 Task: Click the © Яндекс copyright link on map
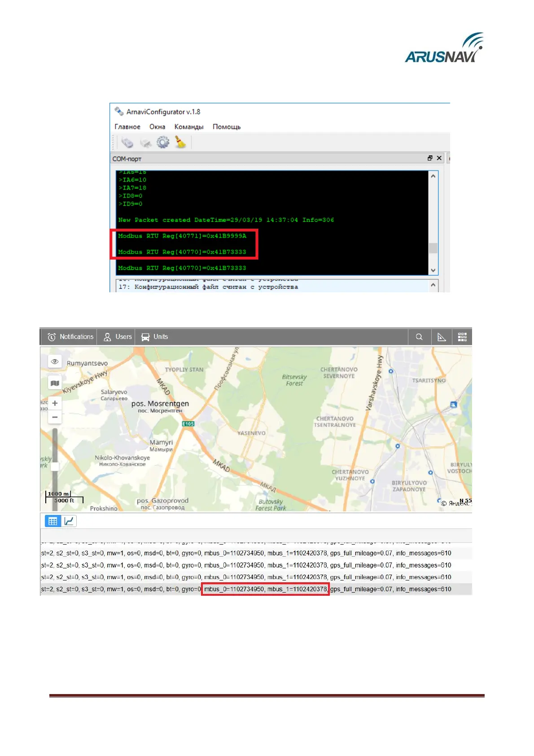456,503
